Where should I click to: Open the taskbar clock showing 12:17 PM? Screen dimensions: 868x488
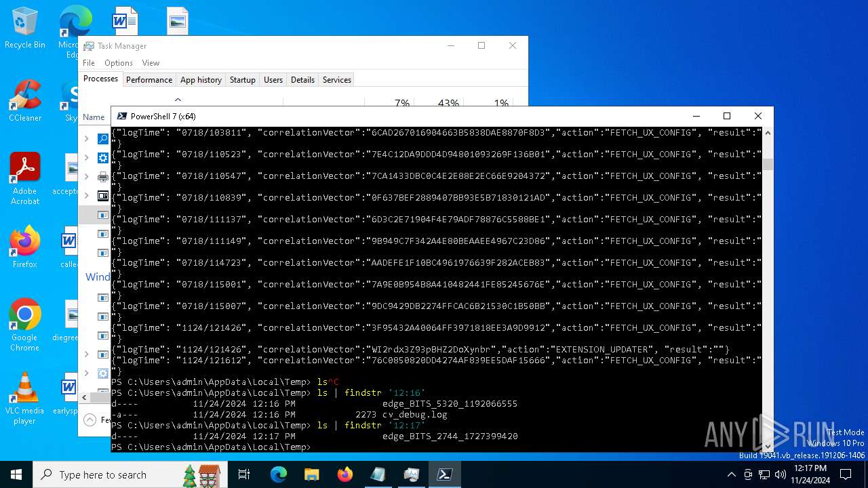pyautogui.click(x=810, y=474)
